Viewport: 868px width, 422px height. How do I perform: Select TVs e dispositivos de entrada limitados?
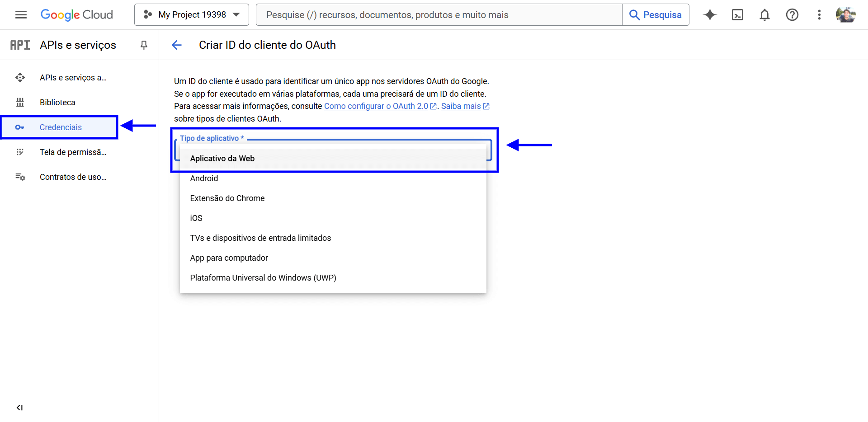pyautogui.click(x=333, y=238)
